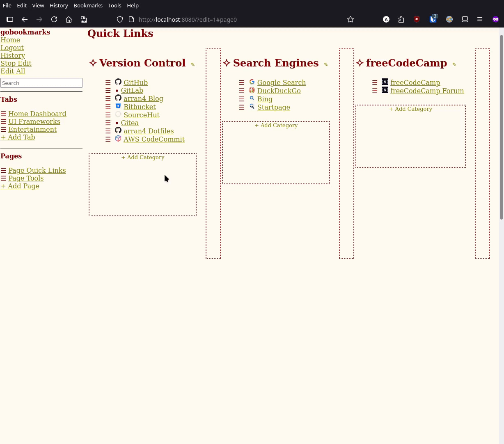Go back to the previous page
Viewport: 504px width, 444px height.
(x=25, y=19)
